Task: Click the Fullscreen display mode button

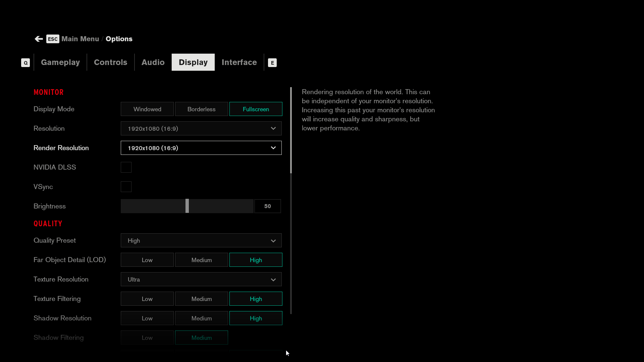Action: point(256,109)
